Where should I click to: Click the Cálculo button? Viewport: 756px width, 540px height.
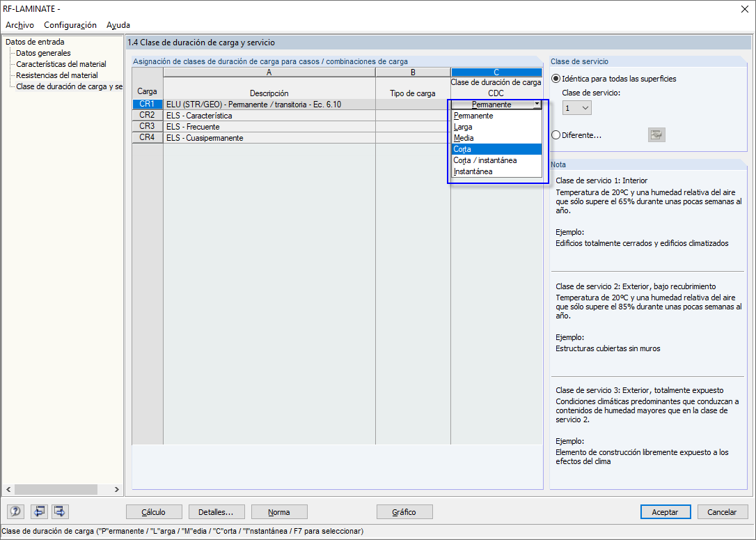pos(153,511)
